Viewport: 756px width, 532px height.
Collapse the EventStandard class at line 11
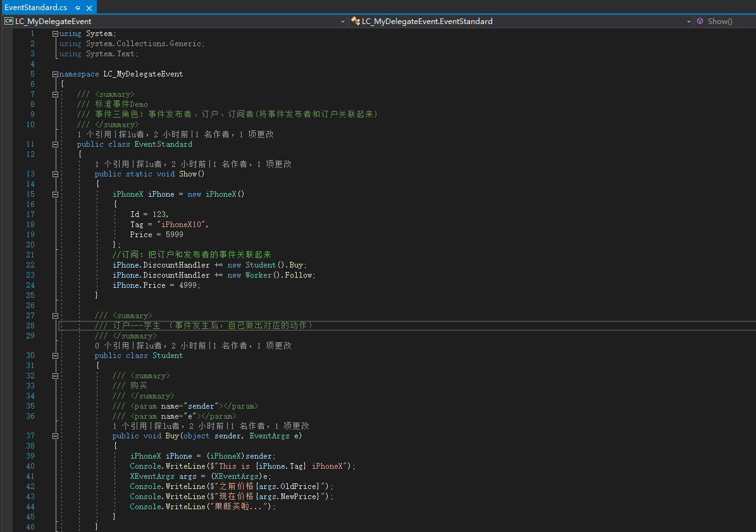tap(55, 145)
